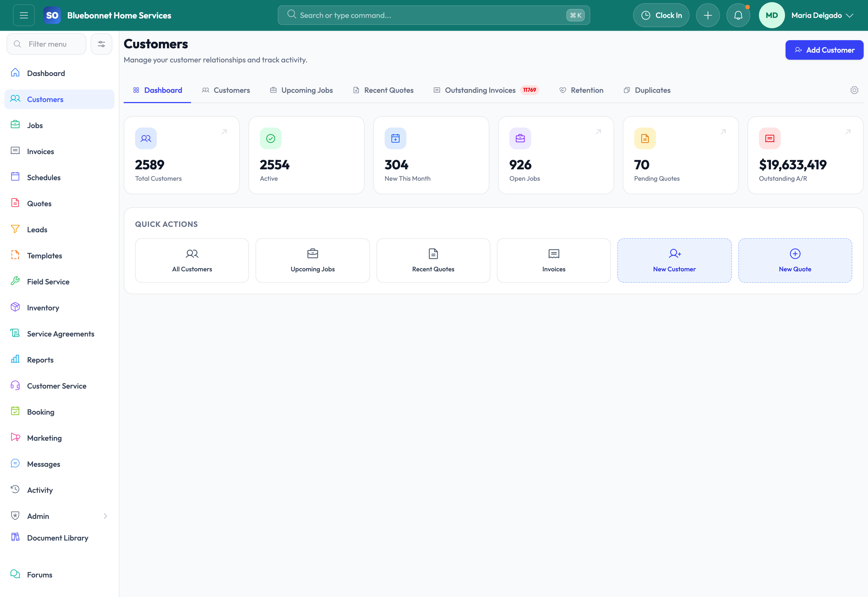
Task: Open the Outstanding Invoices tab
Action: [x=486, y=90]
